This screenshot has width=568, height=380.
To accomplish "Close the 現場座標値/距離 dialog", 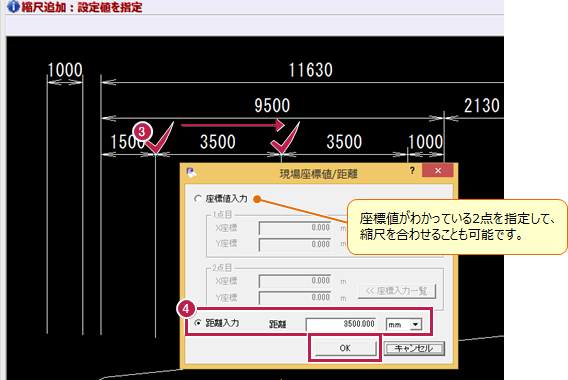I will (438, 170).
